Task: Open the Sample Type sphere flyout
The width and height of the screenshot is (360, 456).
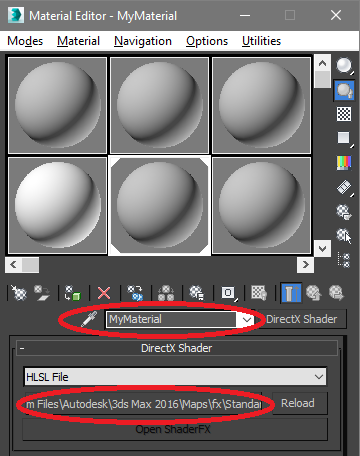Action: pyautogui.click(x=344, y=66)
